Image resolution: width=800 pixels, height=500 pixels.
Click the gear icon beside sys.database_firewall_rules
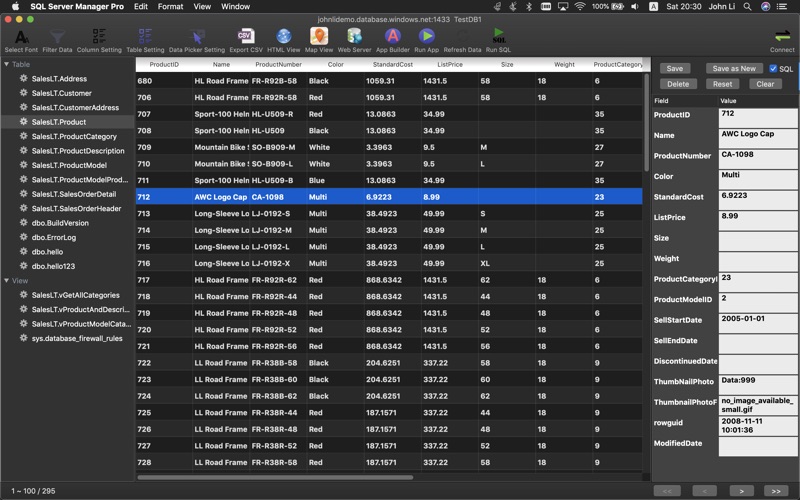(23, 338)
